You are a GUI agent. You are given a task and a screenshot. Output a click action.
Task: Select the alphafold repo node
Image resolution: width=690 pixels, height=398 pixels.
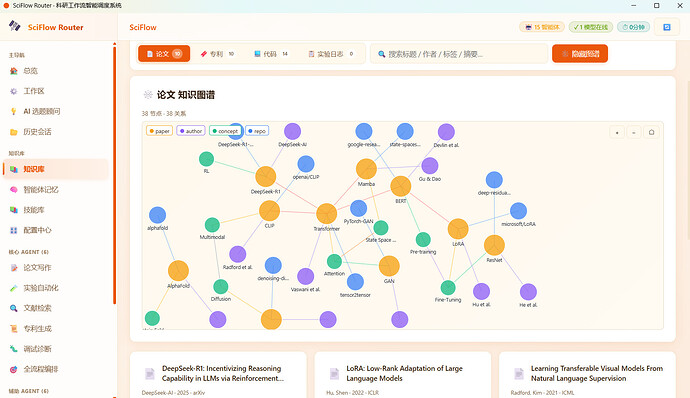click(157, 215)
